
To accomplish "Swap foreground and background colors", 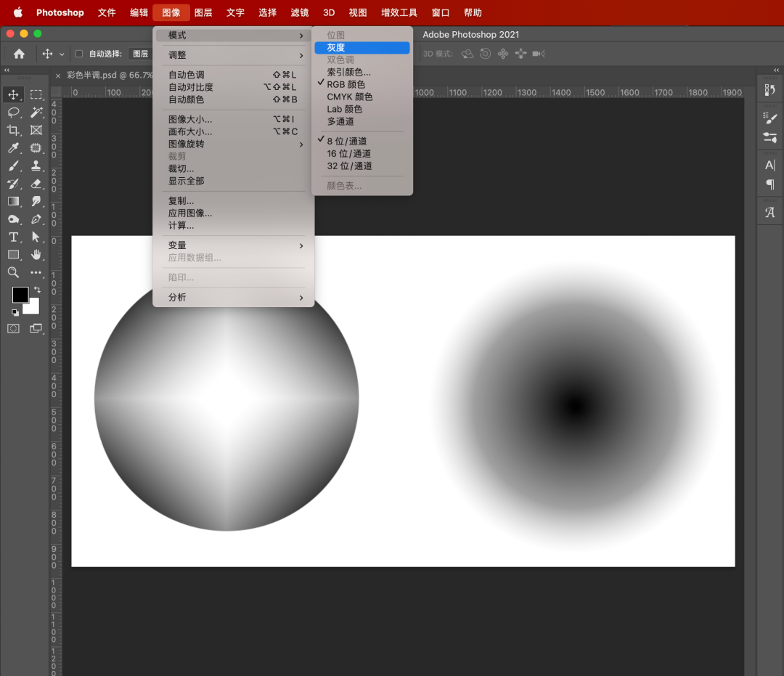I will coord(37,290).
